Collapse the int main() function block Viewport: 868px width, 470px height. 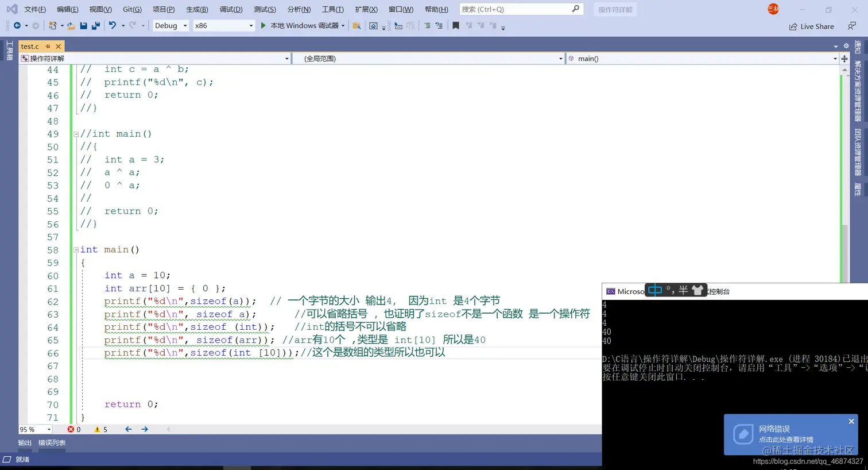pos(76,250)
